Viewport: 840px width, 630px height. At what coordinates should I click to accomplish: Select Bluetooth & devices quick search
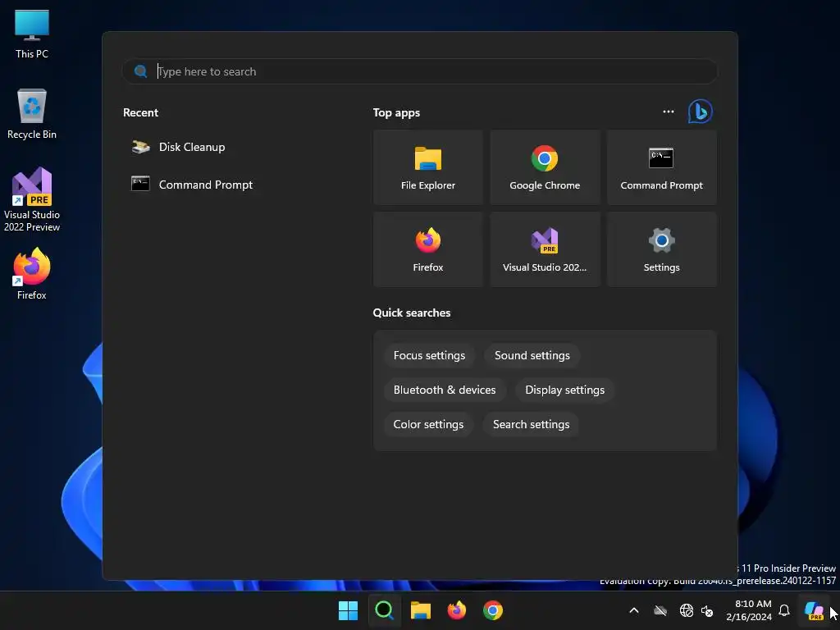(444, 390)
